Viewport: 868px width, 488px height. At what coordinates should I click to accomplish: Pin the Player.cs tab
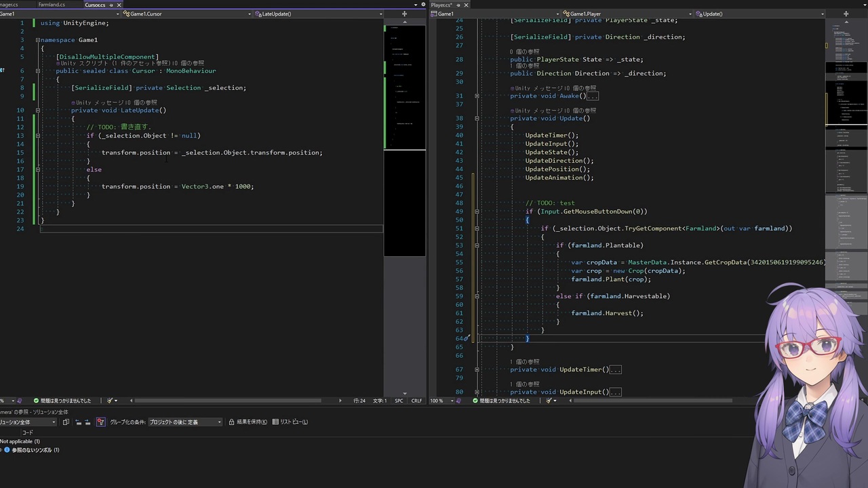click(x=458, y=5)
